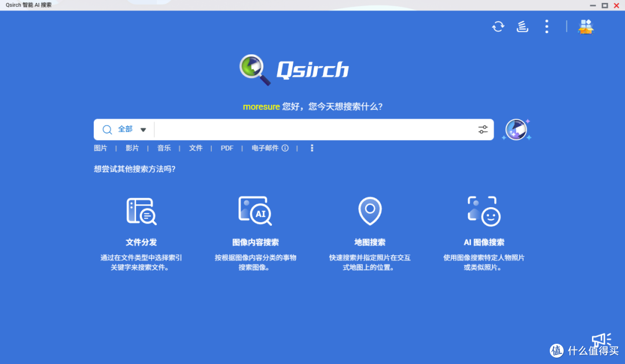This screenshot has height=364, width=625.
Task: Show more file type filters
Action: click(x=312, y=148)
